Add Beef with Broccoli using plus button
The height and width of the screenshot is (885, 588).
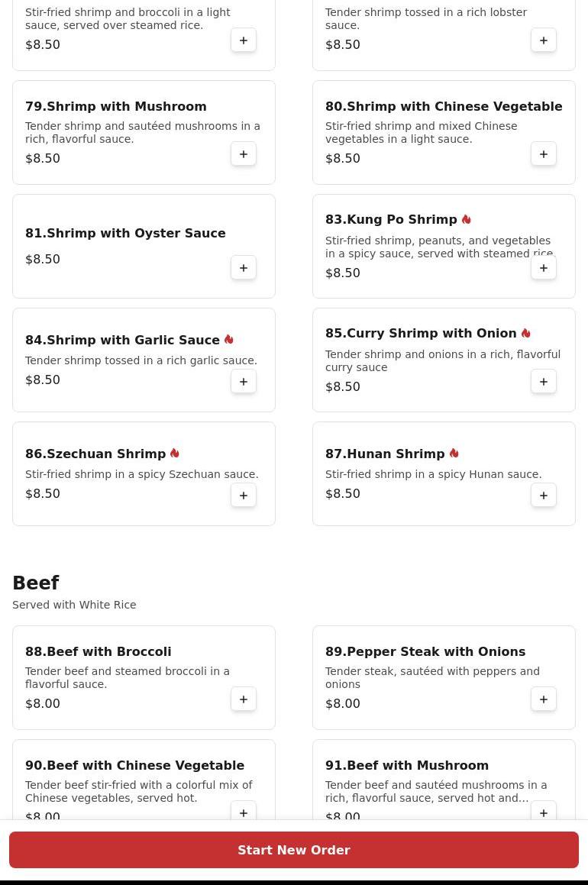pyautogui.click(x=244, y=699)
